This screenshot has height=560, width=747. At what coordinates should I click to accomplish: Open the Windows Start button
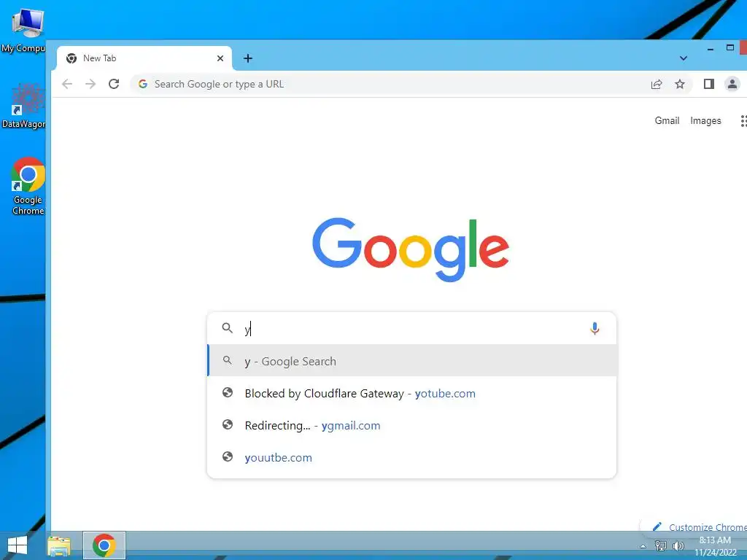pyautogui.click(x=18, y=545)
